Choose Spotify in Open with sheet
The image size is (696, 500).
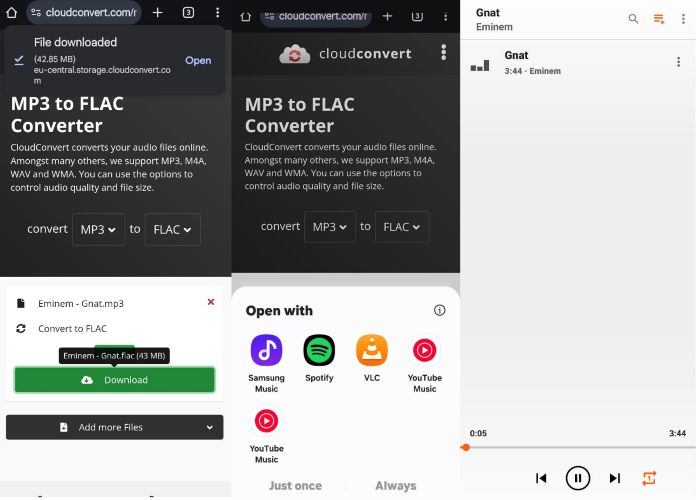(318, 350)
